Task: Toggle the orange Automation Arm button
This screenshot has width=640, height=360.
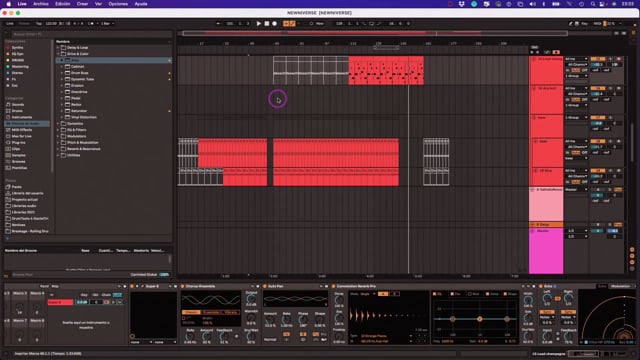Action: click(x=292, y=24)
